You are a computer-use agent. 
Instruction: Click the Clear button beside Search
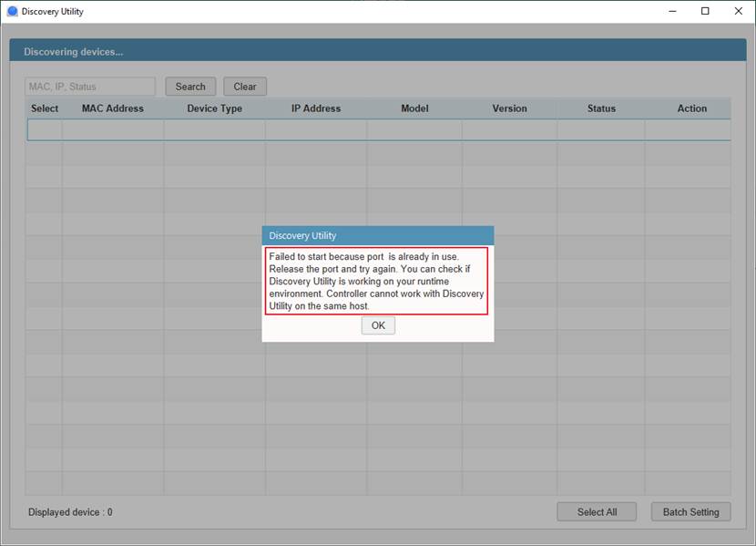pos(245,87)
